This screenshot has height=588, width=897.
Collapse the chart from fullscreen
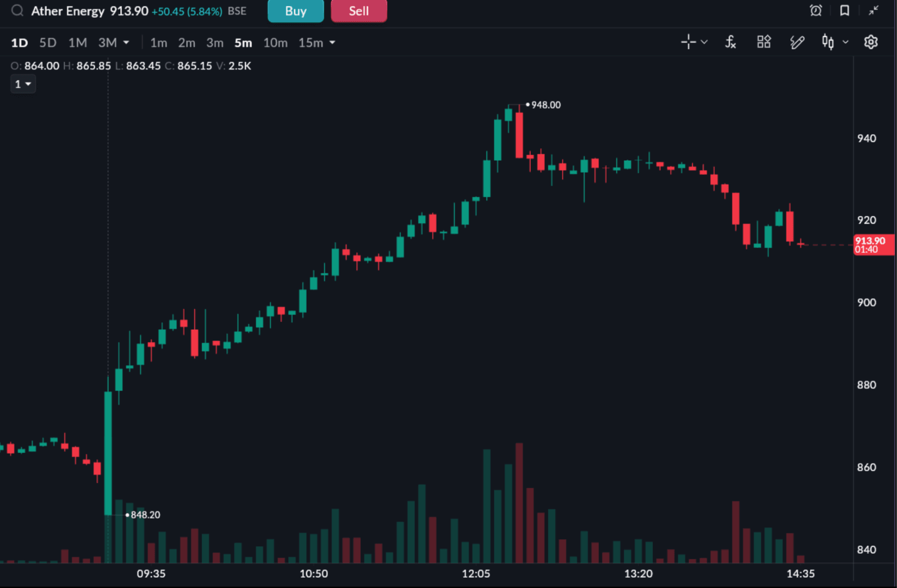(874, 10)
